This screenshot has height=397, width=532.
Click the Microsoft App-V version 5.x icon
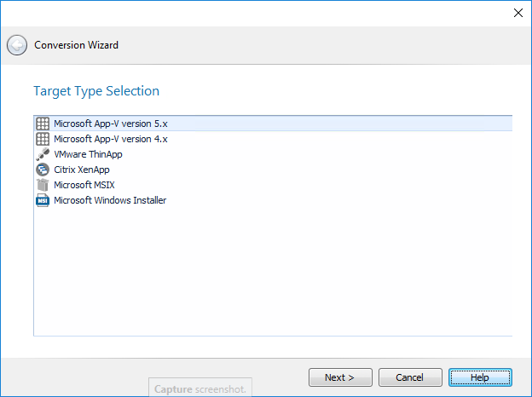coord(43,124)
